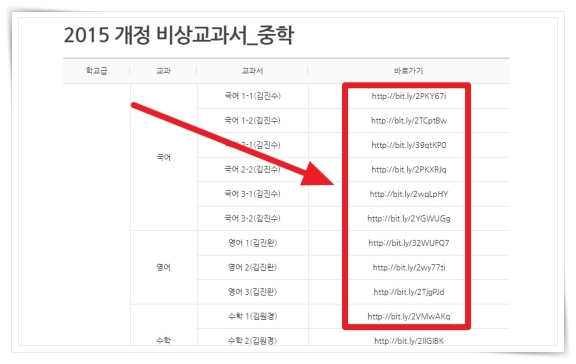Screen dimensions: 576x364
Task: Open the link http://bit.ly/2PKXRJq
Action: [x=409, y=170]
